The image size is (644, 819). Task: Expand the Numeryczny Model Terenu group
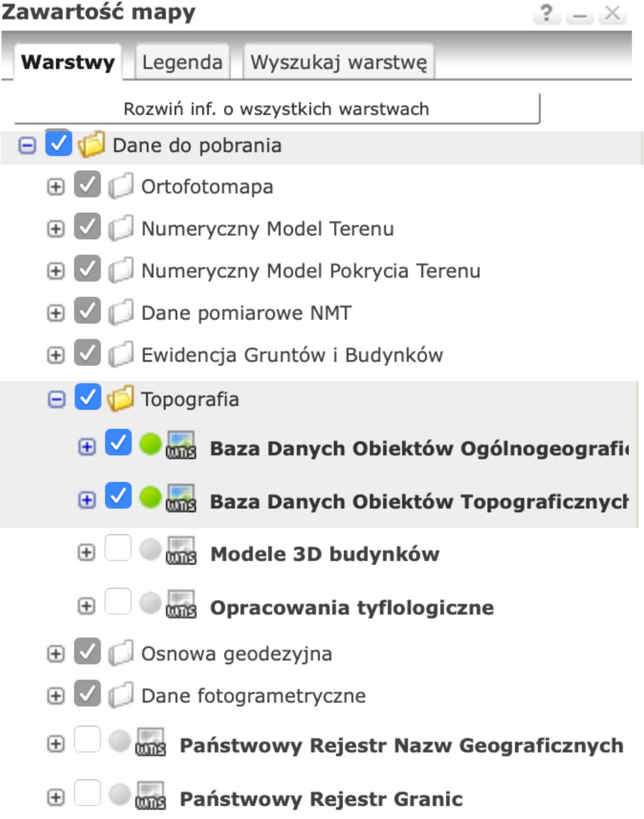pyautogui.click(x=56, y=229)
